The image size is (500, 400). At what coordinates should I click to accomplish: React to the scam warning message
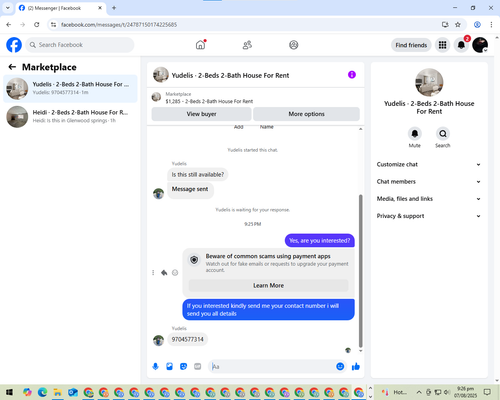(175, 273)
